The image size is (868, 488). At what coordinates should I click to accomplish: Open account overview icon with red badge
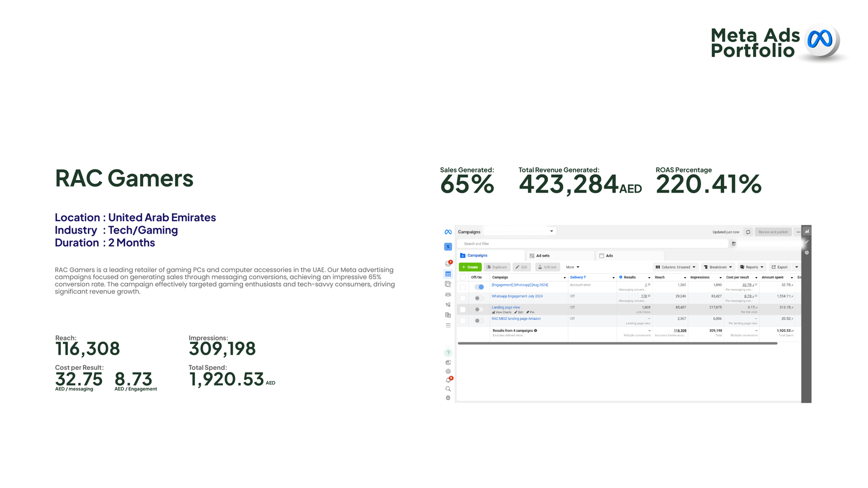point(448,264)
